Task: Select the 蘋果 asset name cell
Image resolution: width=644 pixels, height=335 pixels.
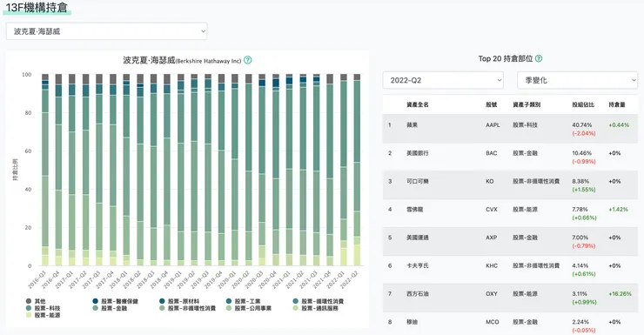Action: click(412, 124)
